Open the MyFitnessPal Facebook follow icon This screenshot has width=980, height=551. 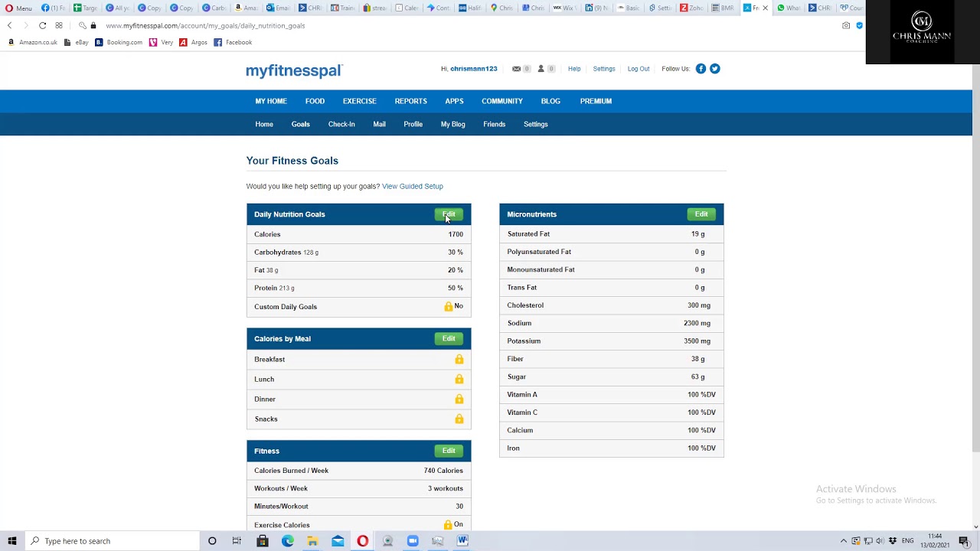click(701, 69)
